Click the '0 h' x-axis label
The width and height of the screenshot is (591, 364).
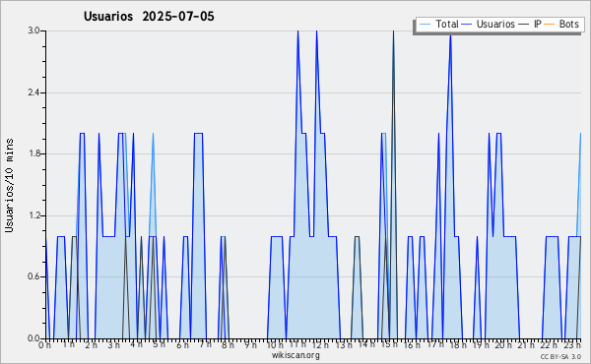click(x=44, y=344)
